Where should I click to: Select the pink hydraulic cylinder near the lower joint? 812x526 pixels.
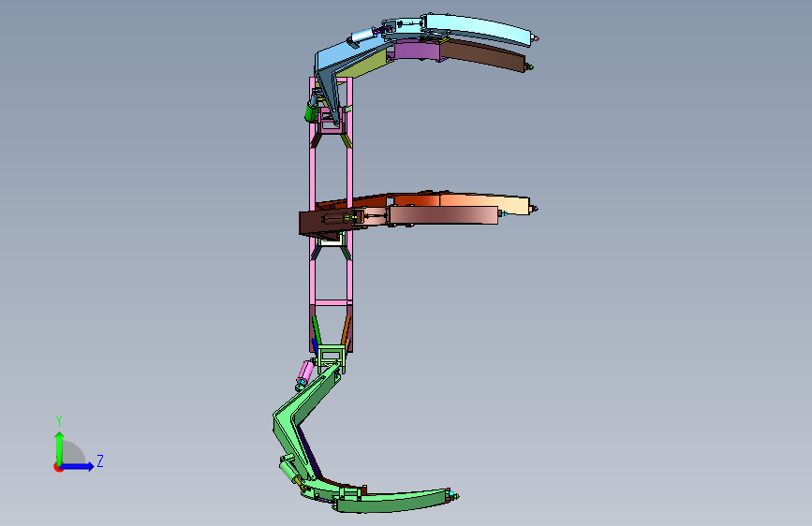pos(304,373)
